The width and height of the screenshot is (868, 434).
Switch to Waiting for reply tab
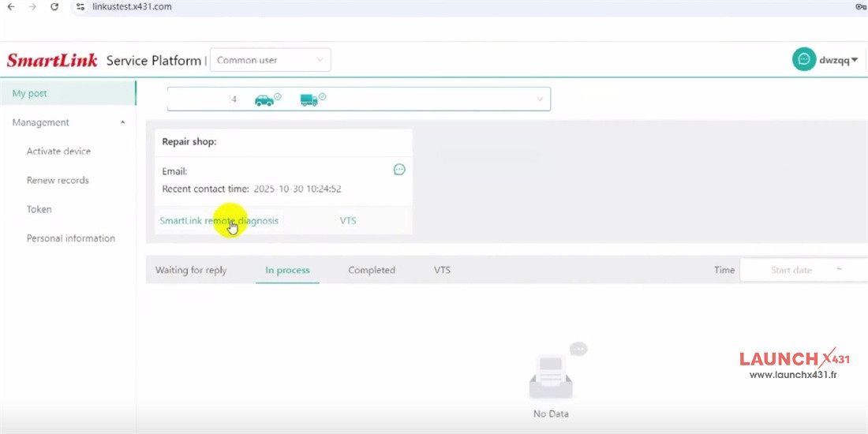(191, 270)
